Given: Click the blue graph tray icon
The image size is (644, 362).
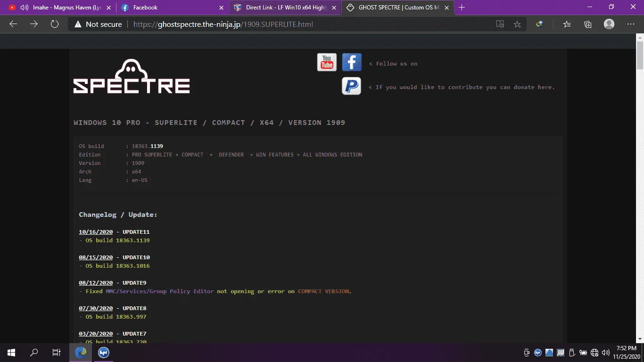Looking at the screenshot, I should click(549, 353).
